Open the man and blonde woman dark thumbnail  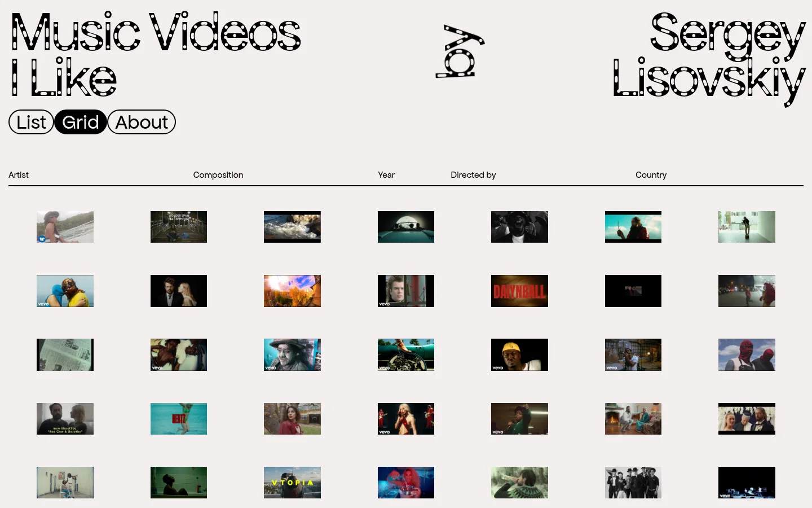click(179, 291)
